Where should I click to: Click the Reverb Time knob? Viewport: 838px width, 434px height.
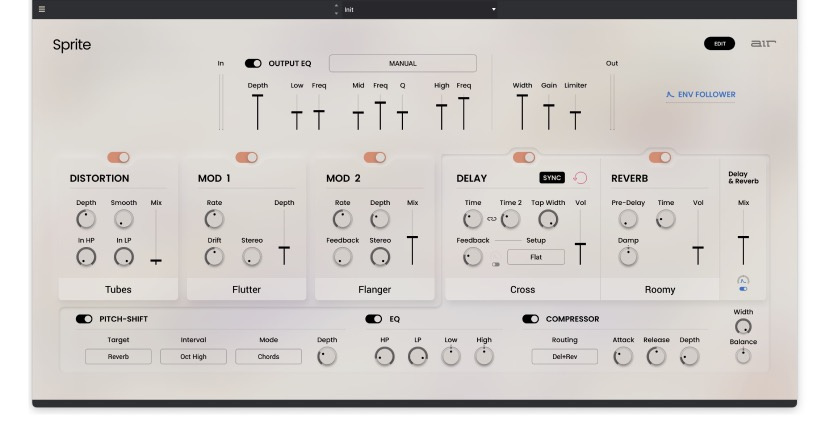[x=665, y=219]
